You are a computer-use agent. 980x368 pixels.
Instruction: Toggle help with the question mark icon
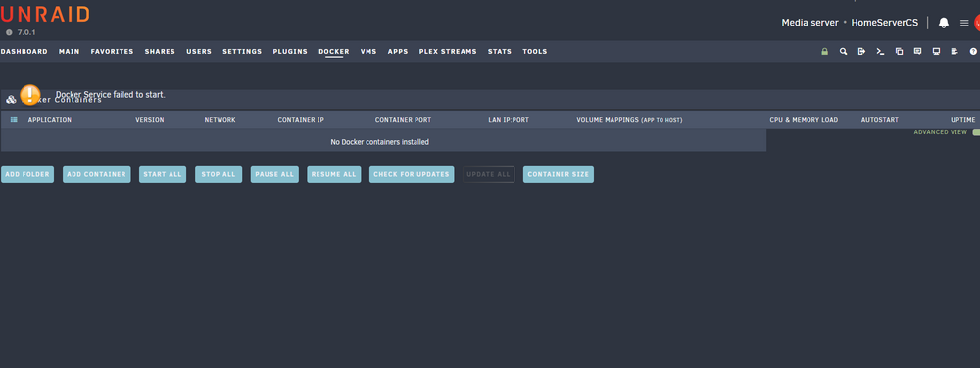tap(973, 52)
